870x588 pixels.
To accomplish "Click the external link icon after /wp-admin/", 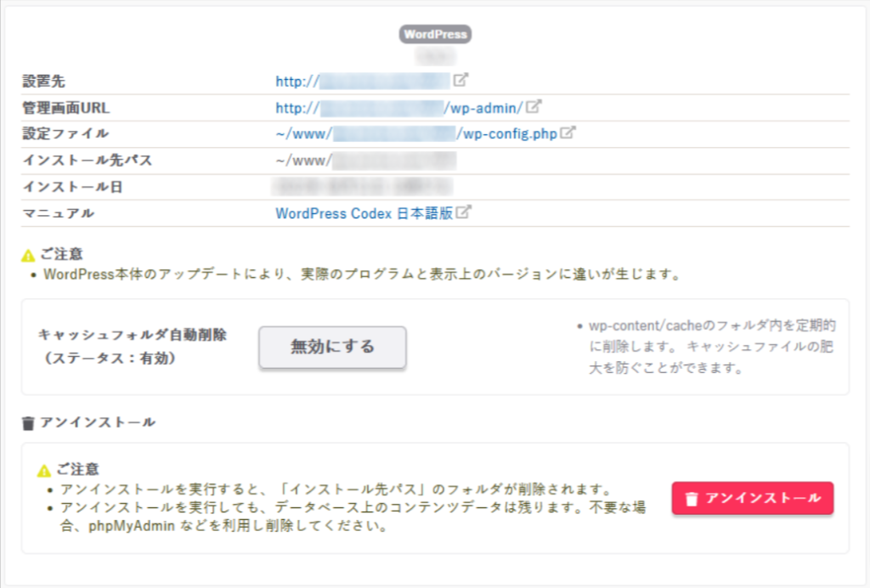I will (534, 106).
